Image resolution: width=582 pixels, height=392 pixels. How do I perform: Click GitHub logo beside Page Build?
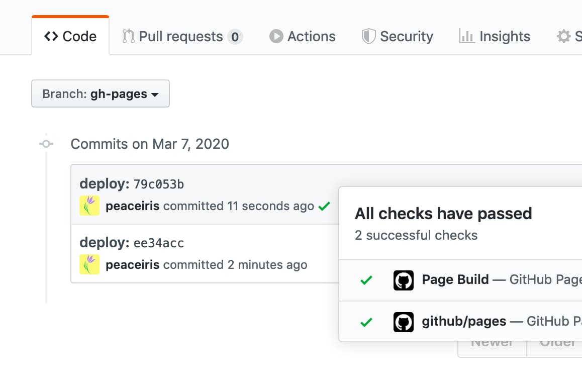coord(403,280)
